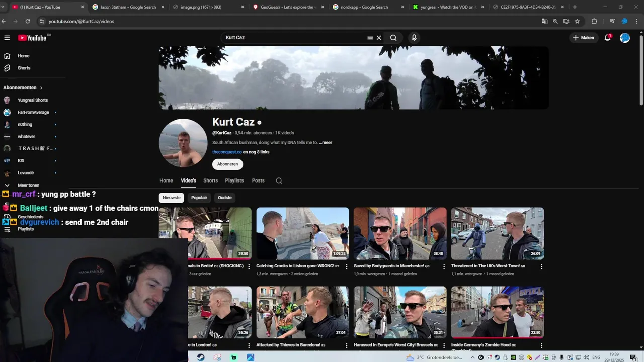The width and height of the screenshot is (644, 362).
Task: Open the KSI subscription channel
Action: (x=21, y=161)
